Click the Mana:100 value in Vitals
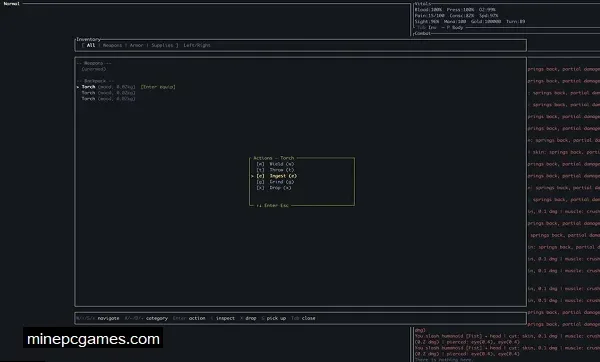 point(455,21)
